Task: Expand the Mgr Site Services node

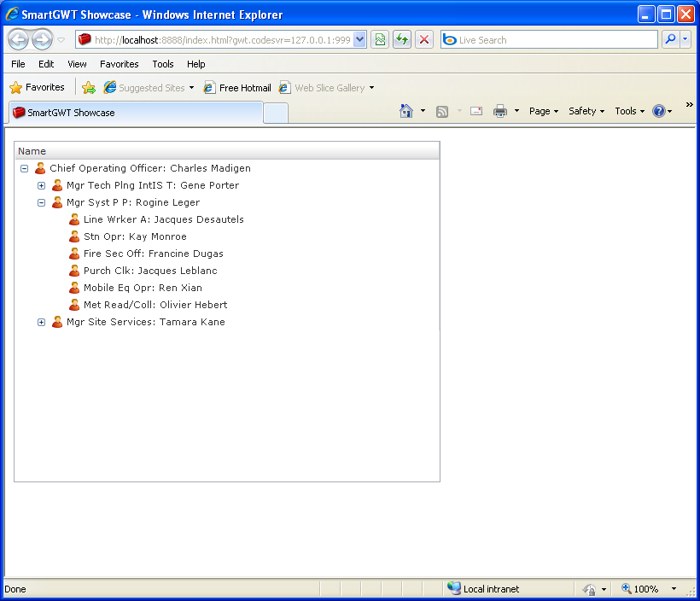Action: point(42,322)
